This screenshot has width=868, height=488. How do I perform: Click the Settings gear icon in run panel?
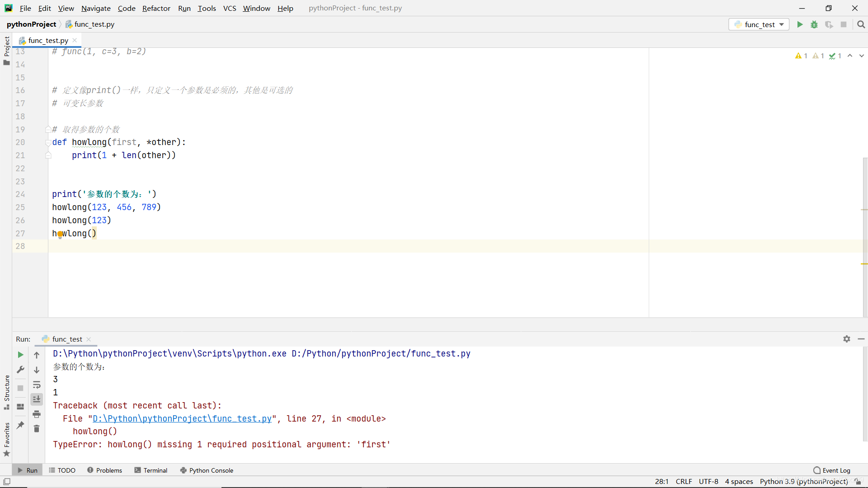pyautogui.click(x=847, y=339)
